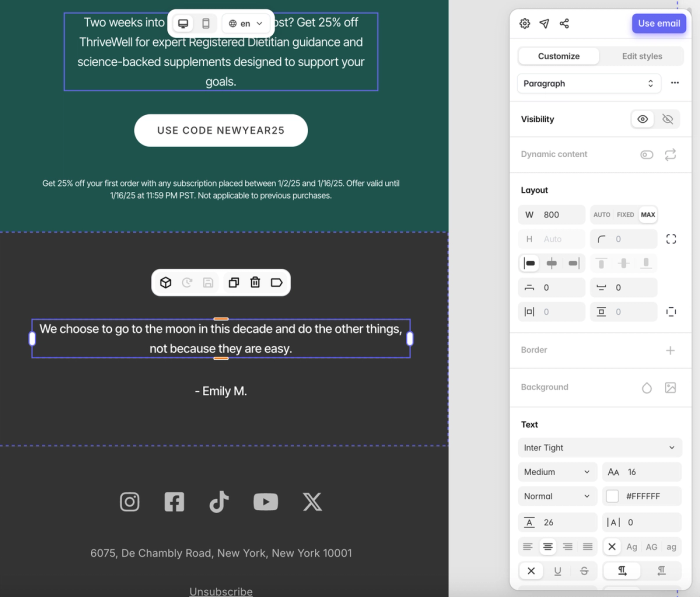Click the align bottom vertical icon

point(646,263)
